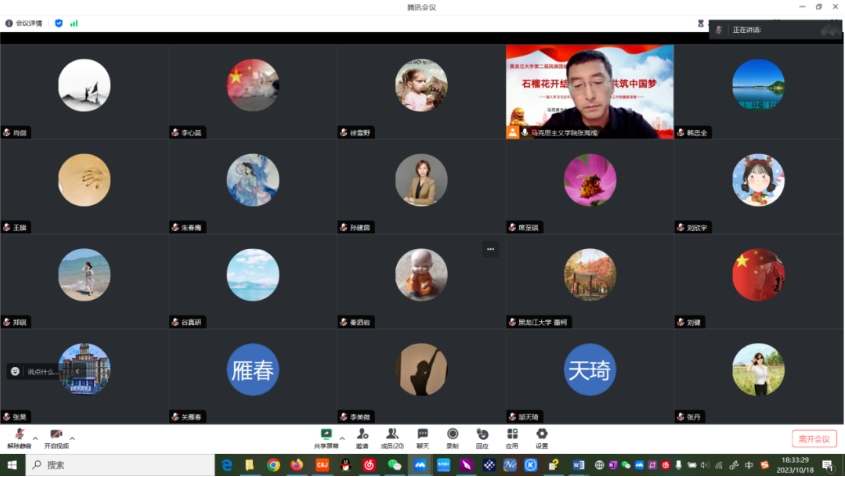Screen dimensions: 845x477
Task: Click the more options dots on 秦泗岩's tile
Action: coord(490,248)
